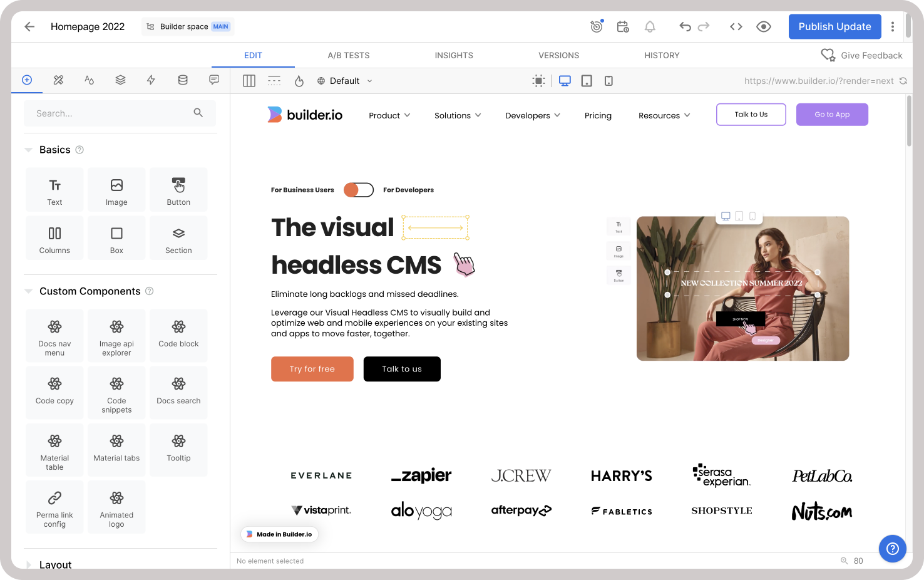This screenshot has height=580, width=924.
Task: Click the black Talk to us button
Action: click(x=402, y=369)
